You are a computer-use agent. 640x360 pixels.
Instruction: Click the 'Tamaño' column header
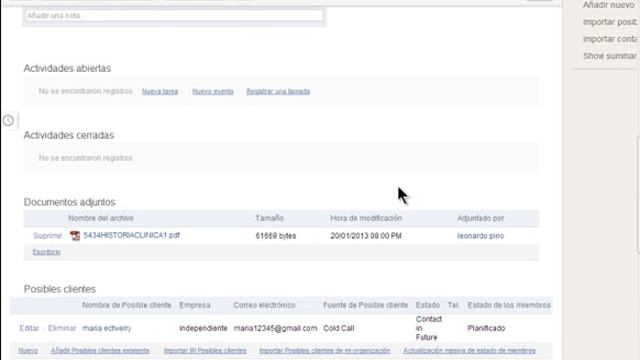coord(269,218)
